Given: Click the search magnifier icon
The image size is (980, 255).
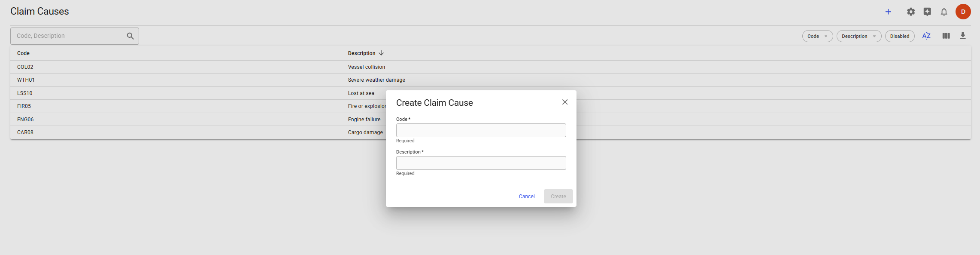Looking at the screenshot, I should pos(130,36).
